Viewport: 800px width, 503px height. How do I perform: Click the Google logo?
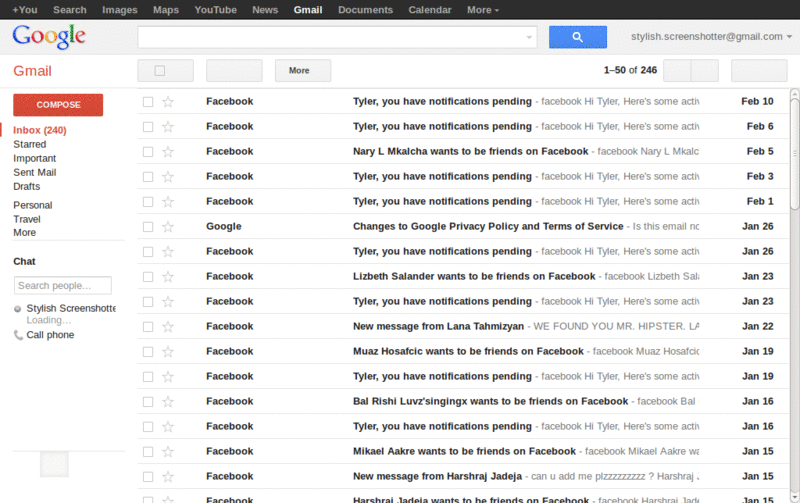[x=49, y=37]
